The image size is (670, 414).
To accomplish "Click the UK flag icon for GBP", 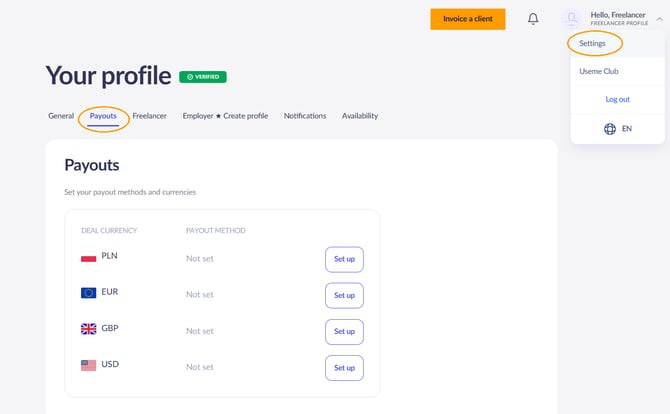I will coord(88,329).
